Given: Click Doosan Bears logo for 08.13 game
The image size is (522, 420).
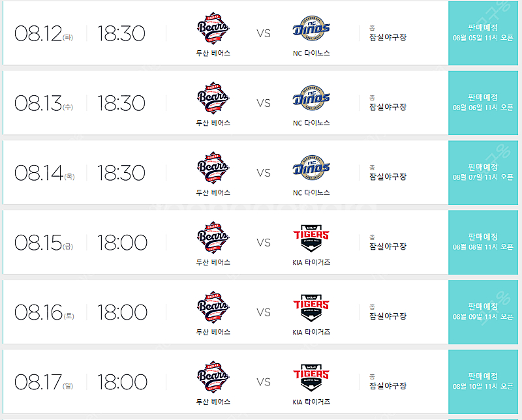Looking at the screenshot, I should [x=213, y=98].
